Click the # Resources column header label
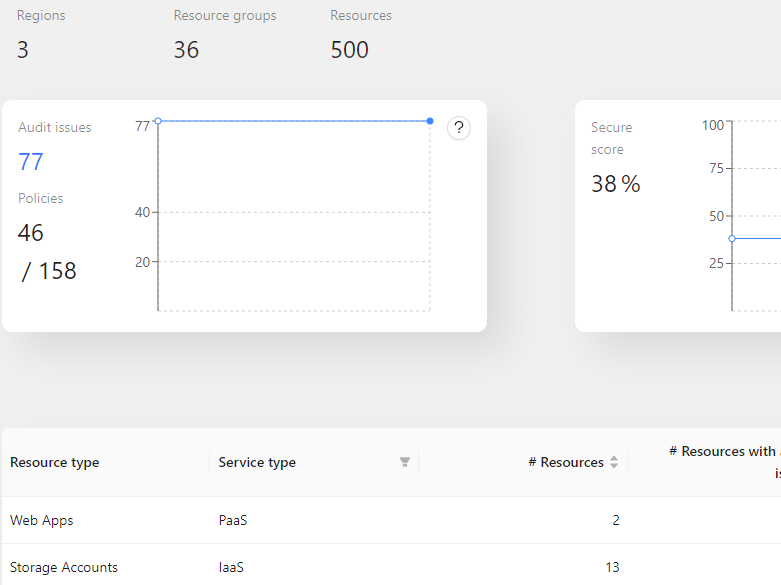This screenshot has width=781, height=585. coord(566,462)
